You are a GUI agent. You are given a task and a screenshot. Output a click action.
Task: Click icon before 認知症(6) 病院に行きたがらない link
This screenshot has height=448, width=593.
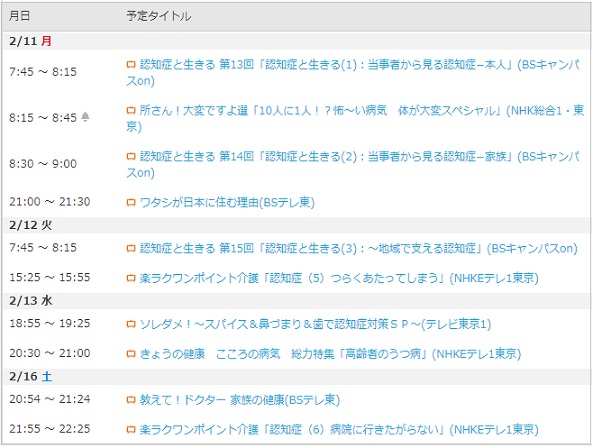coord(131,430)
